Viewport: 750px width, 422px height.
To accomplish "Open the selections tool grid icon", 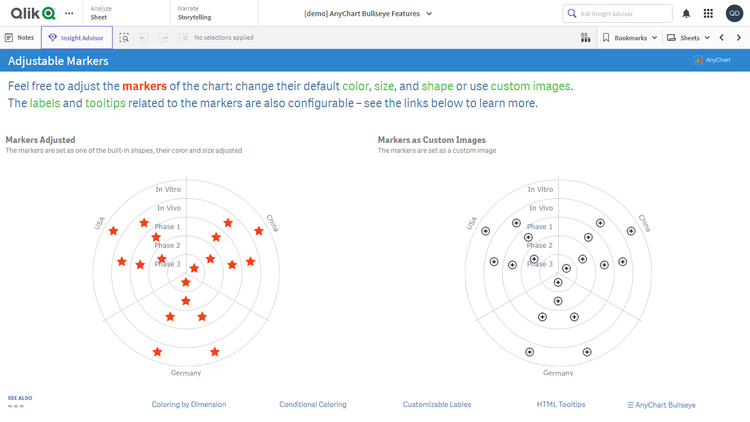I will 585,38.
